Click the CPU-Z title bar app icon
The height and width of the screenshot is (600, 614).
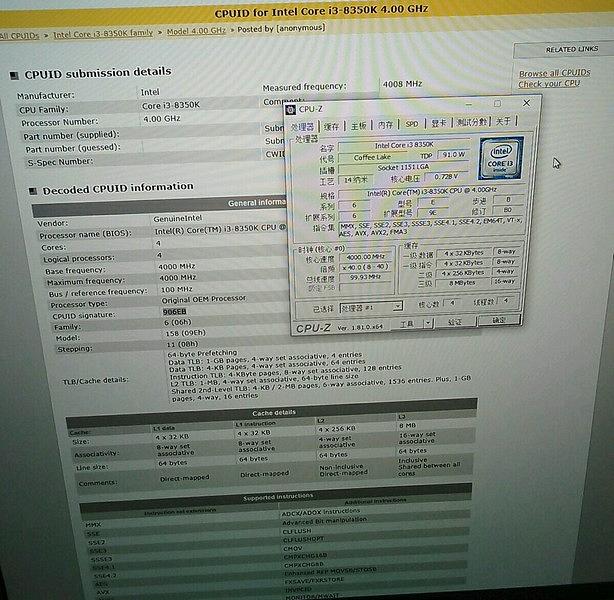[291, 110]
